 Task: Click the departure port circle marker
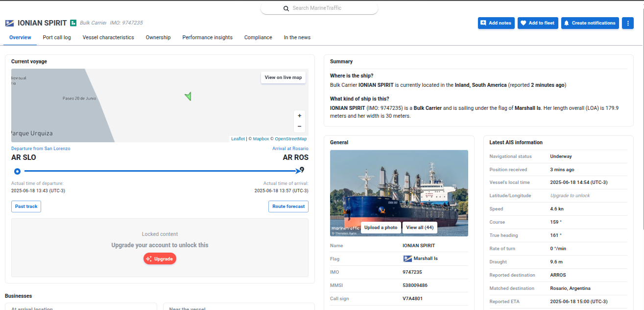pos(18,171)
